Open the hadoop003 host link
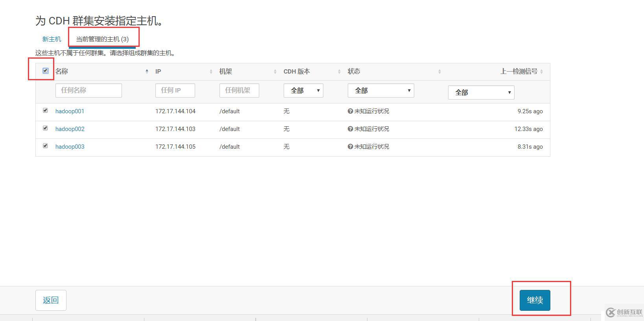Screen dimensions: 644x321 click(70, 147)
